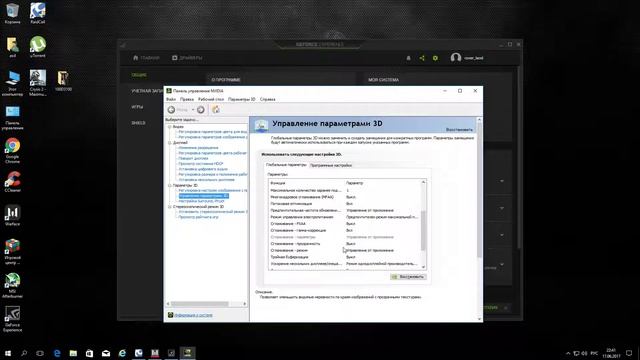Open settings gear in GeForce Experience
This screenshot has height=360, width=640.
(x=436, y=58)
